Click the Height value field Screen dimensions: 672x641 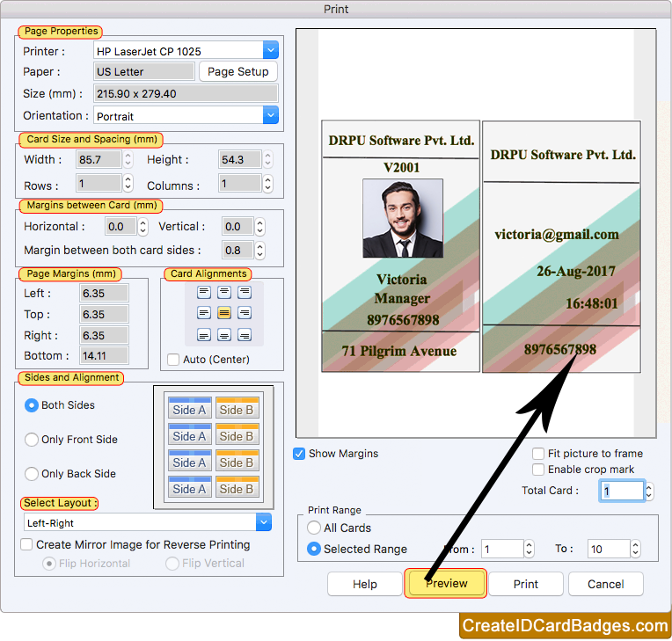(240, 159)
